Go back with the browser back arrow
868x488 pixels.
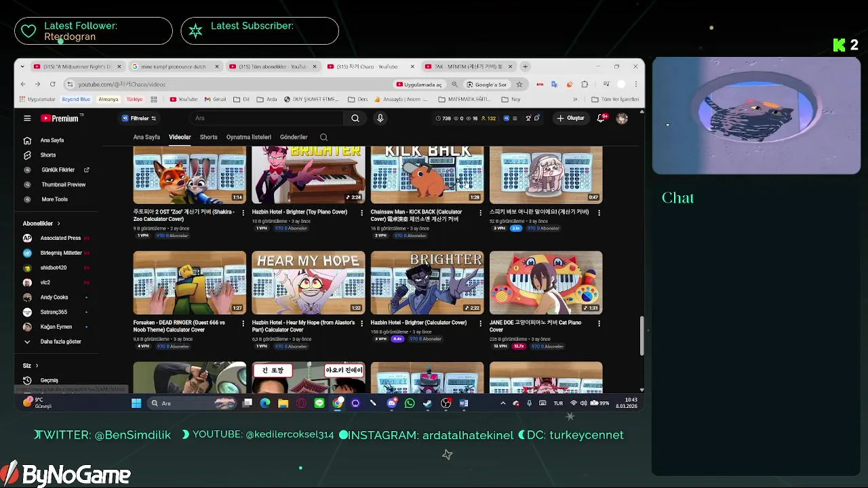(23, 84)
